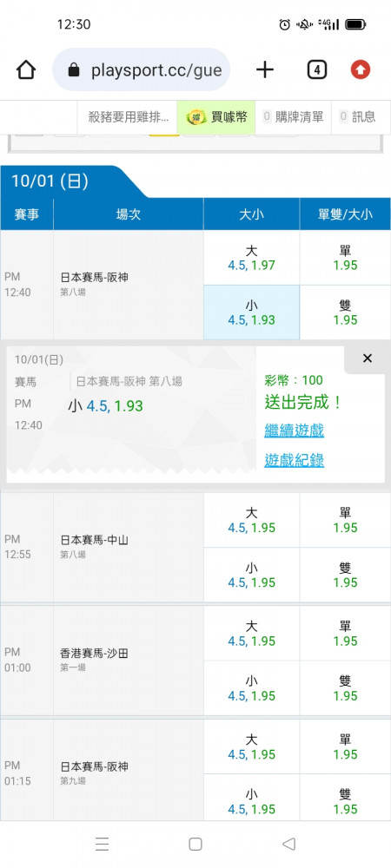This screenshot has height=868, width=391.
Task: Click the 繼續遊戲 link
Action: click(294, 431)
